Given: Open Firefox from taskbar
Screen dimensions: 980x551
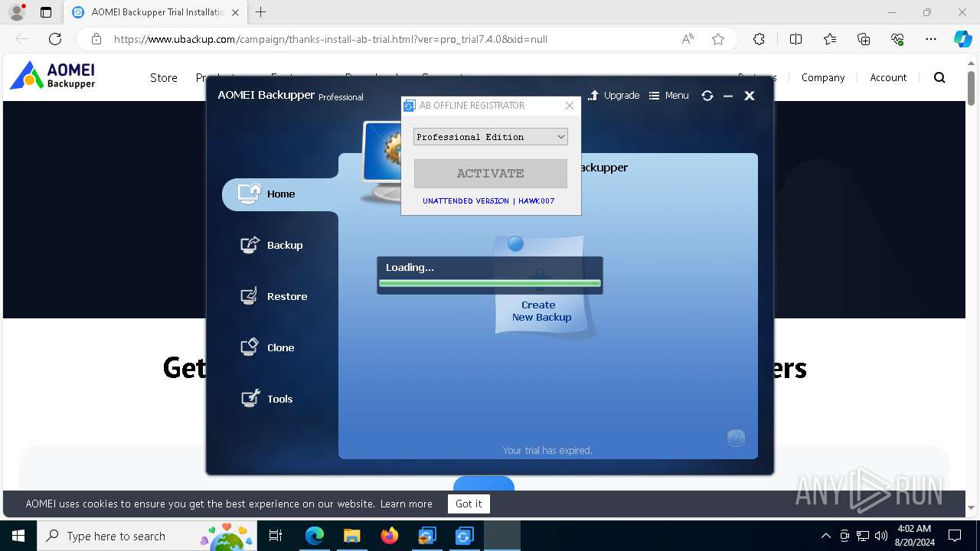Looking at the screenshot, I should click(390, 536).
